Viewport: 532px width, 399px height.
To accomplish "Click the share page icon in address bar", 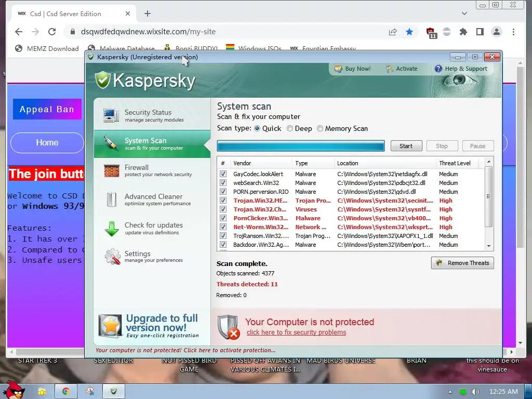I will pos(393,32).
